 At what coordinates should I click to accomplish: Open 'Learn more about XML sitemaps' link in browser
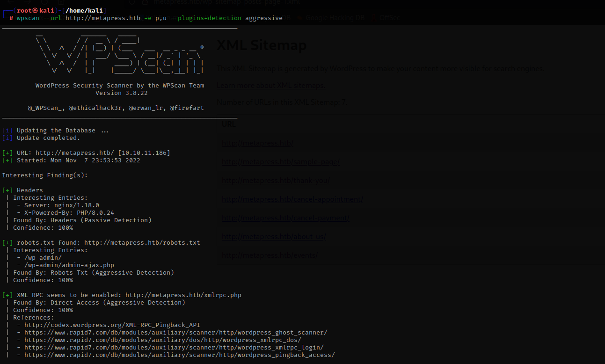271,85
